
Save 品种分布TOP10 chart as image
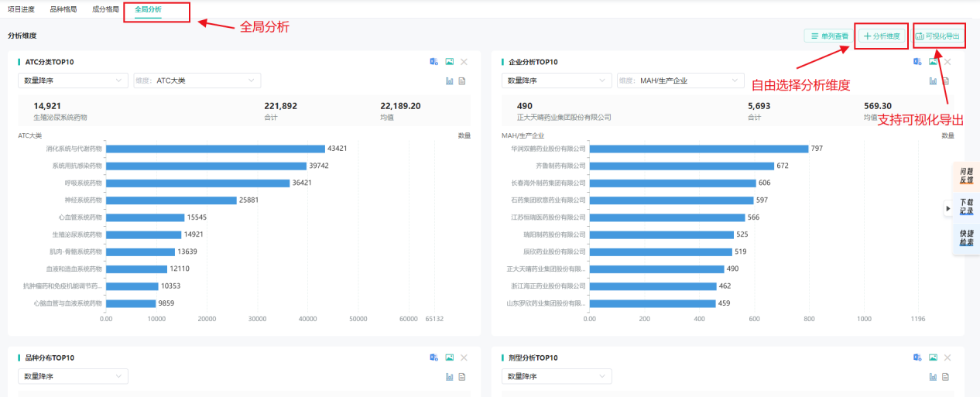[x=449, y=358]
